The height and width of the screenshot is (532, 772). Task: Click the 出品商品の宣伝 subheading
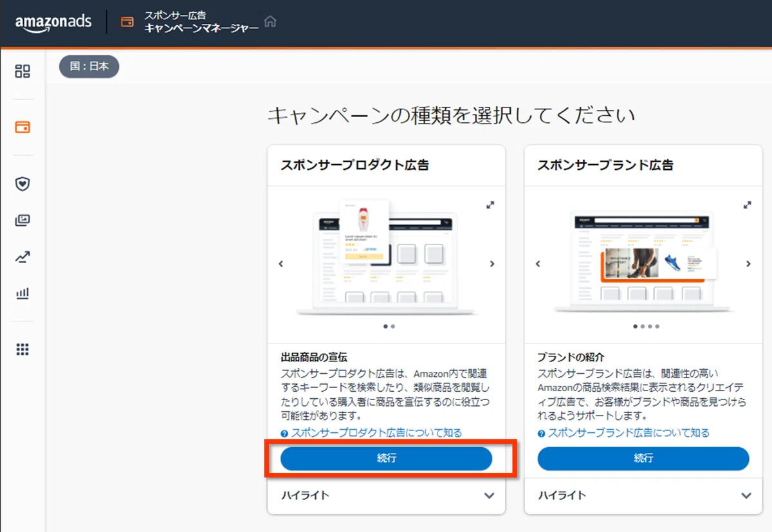point(314,357)
